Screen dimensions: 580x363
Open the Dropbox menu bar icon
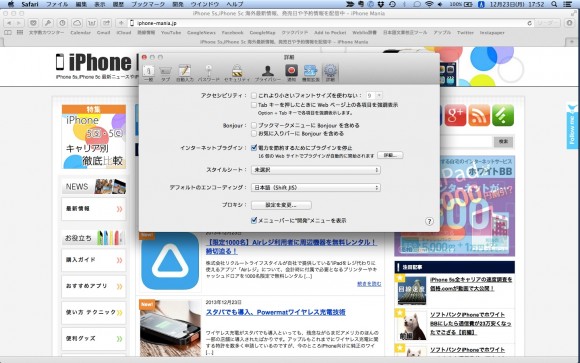(x=381, y=4)
